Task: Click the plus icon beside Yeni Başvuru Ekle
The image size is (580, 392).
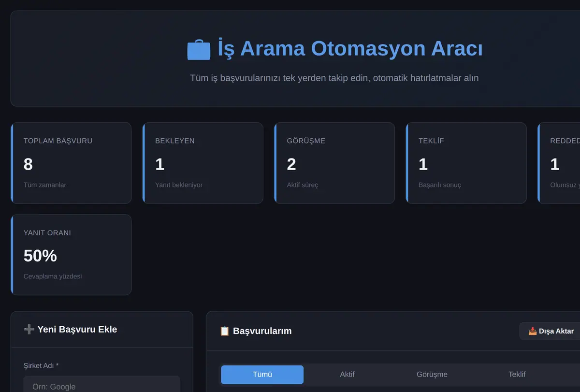Action: point(29,330)
